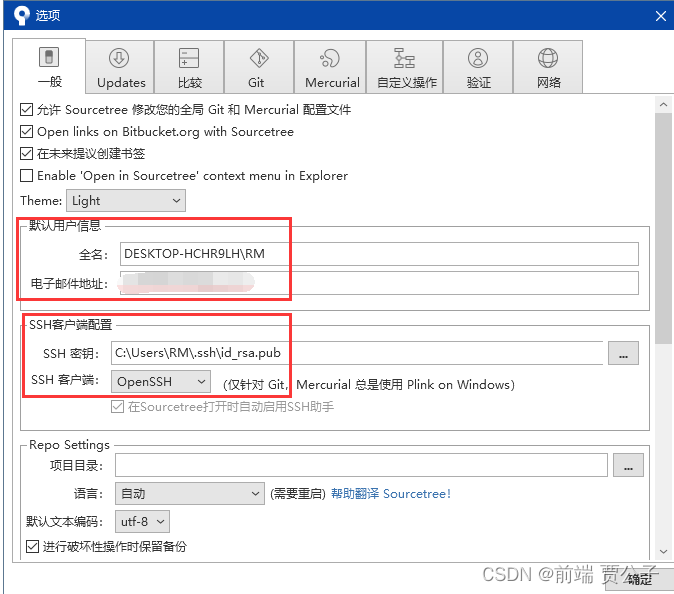Click the full name (全名) input field
The width and height of the screenshot is (674, 594).
click(x=379, y=254)
